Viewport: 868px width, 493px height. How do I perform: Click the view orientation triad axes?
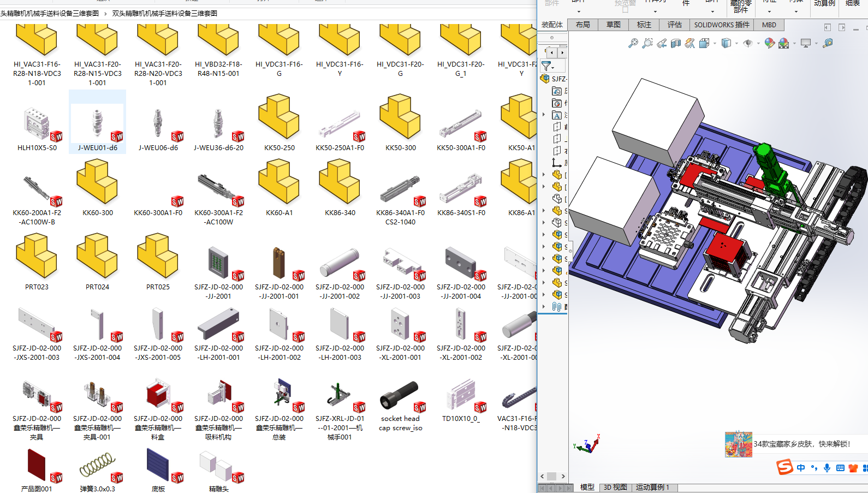pos(587,444)
